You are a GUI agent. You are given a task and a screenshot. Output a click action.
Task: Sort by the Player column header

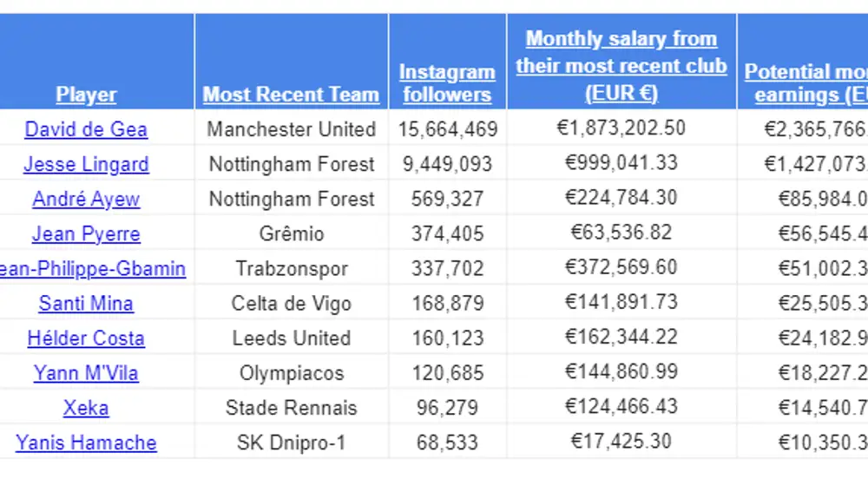86,95
